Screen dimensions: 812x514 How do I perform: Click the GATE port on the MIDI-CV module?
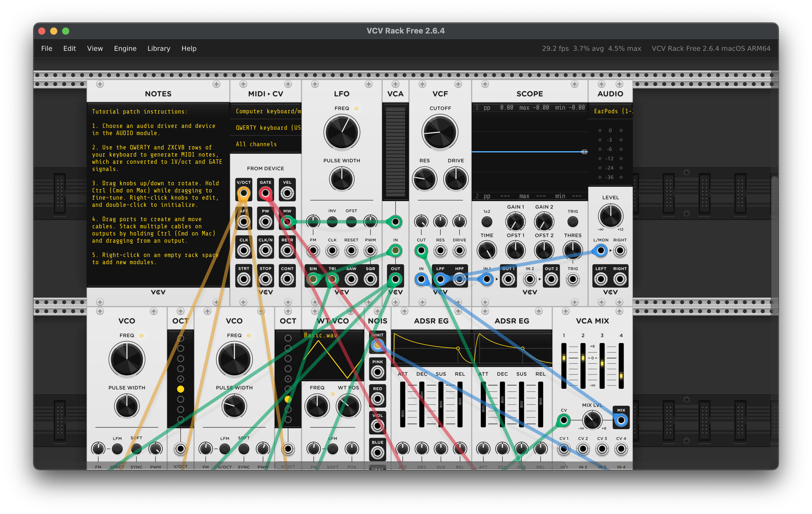point(266,193)
